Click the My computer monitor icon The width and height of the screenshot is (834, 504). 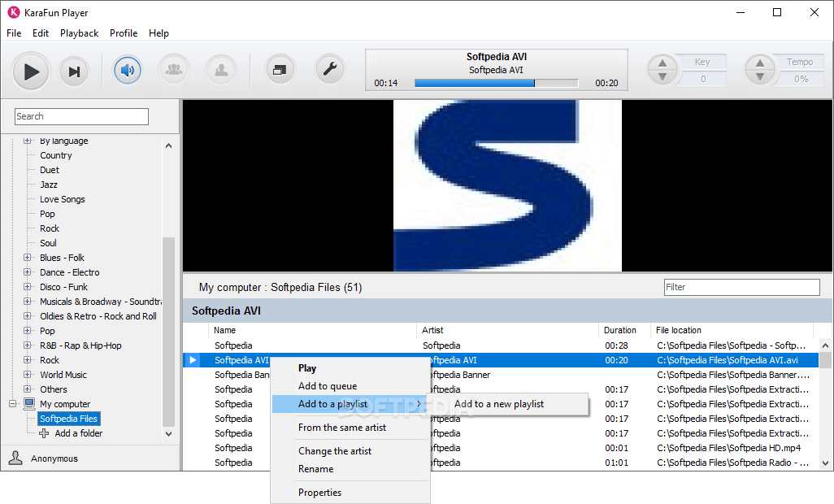(29, 404)
